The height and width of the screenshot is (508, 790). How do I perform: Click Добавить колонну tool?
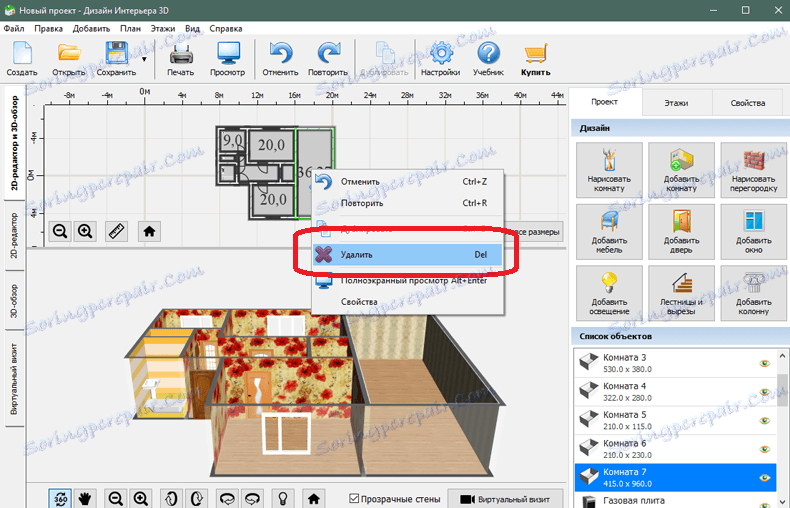[x=753, y=293]
